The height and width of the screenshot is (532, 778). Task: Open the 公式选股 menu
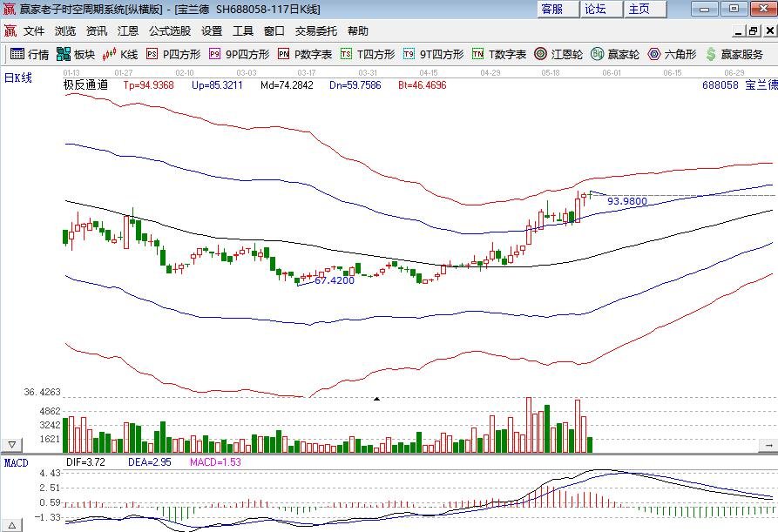click(170, 30)
